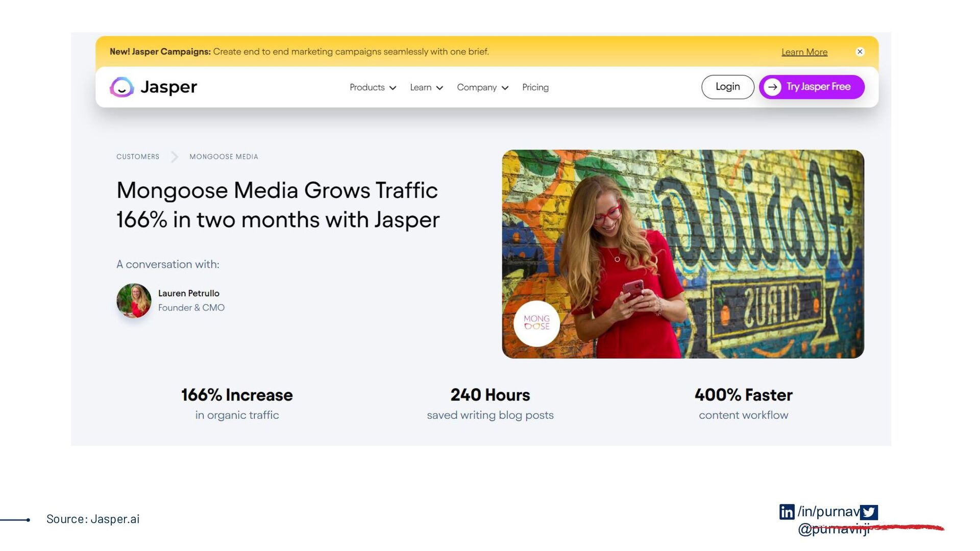
Task: Dismiss the Jasper Campaigns banner
Action: [860, 52]
